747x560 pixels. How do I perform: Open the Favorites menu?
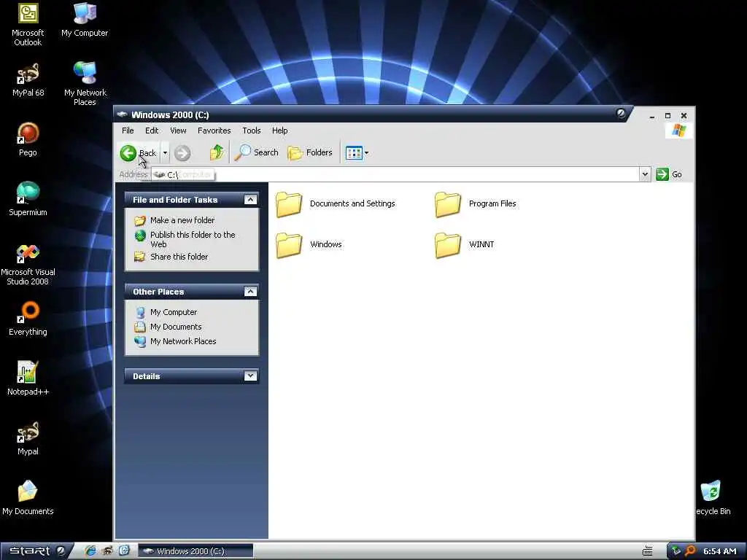click(214, 131)
